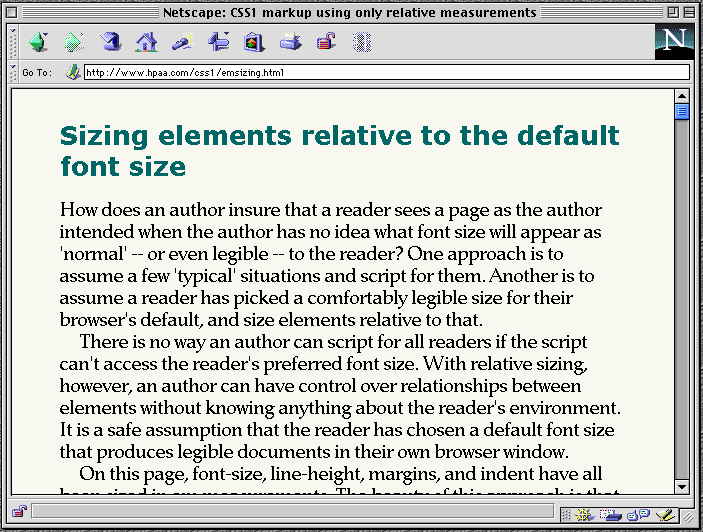Collapse the component bar using its grip
The height and width of the screenshot is (532, 703).
(565, 514)
